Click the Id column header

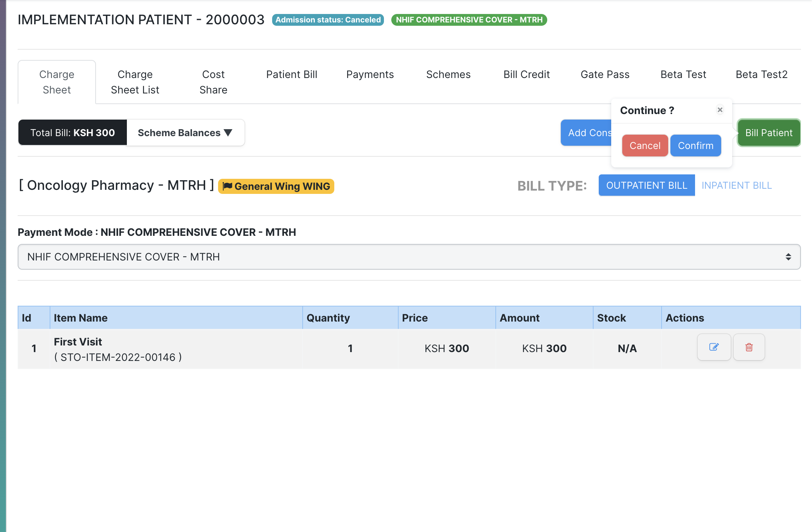coord(34,318)
